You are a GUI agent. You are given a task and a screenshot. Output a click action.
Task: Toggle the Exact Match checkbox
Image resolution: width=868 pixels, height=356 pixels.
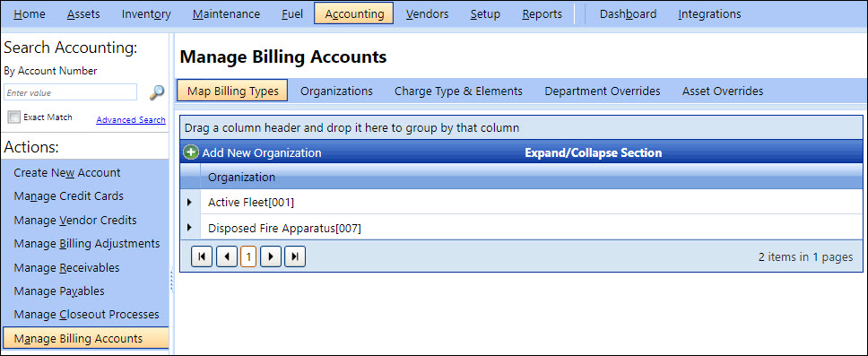click(x=13, y=117)
